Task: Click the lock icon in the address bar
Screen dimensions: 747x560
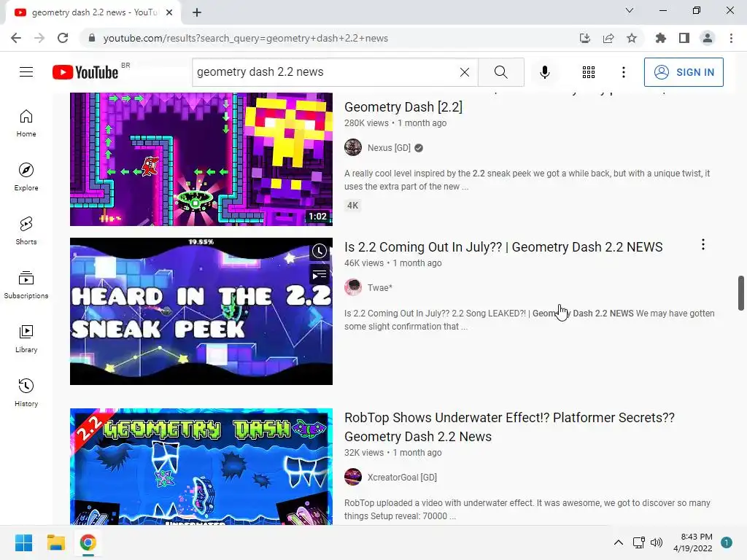Action: (92, 38)
